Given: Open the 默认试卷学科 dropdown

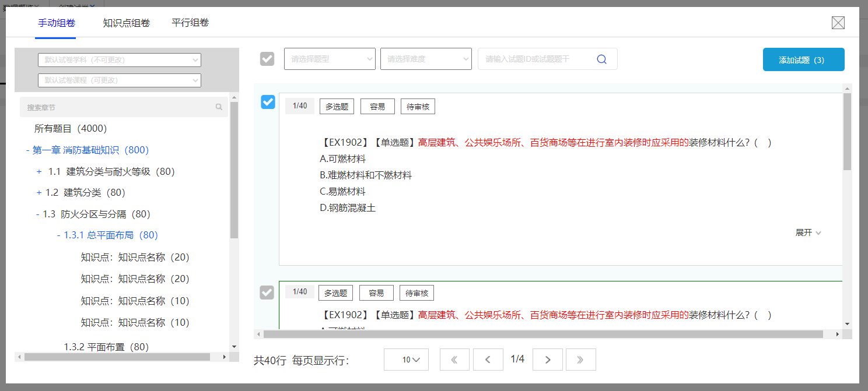Looking at the screenshot, I should [x=120, y=60].
